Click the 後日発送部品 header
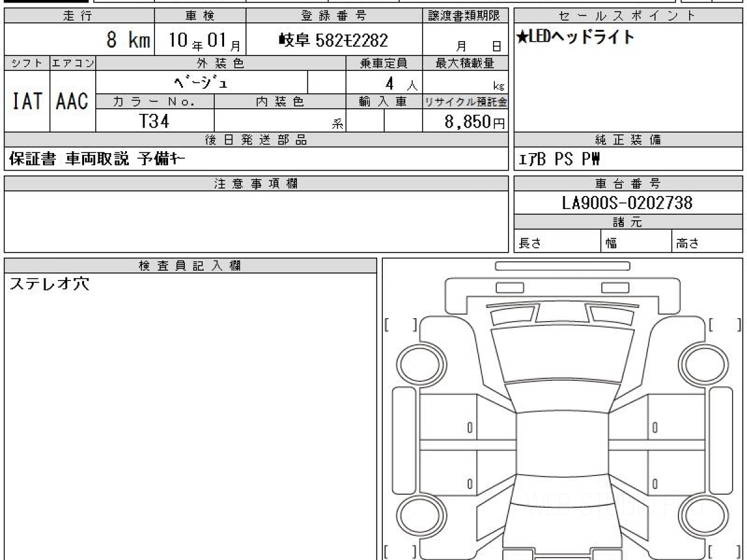This screenshot has width=747, height=560. 256,140
